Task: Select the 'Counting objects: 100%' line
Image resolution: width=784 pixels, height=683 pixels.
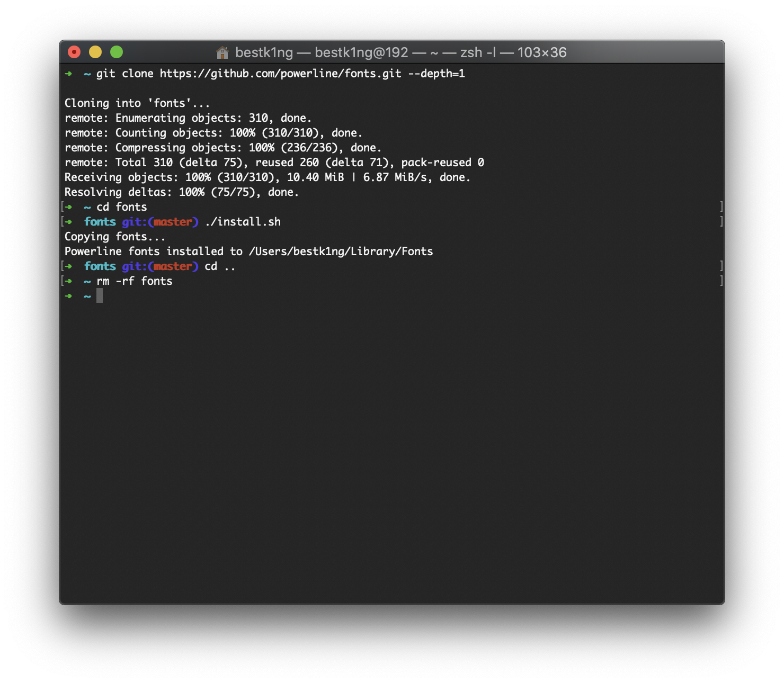Action: pyautogui.click(x=213, y=133)
